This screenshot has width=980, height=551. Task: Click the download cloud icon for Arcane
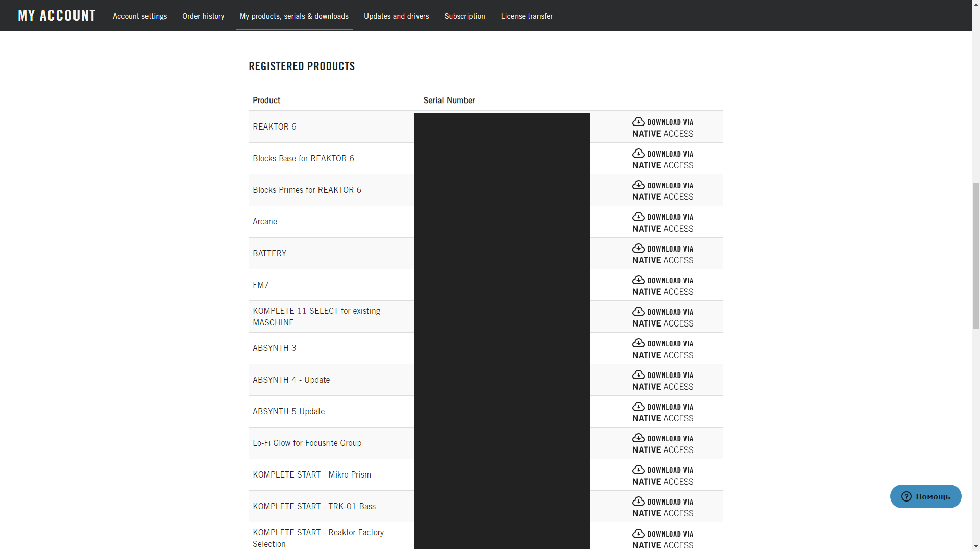(639, 216)
